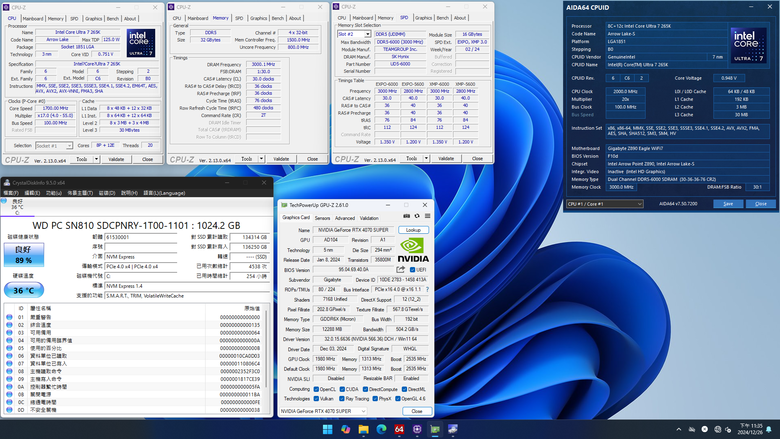Click Intel Core logo in CPU-Z CPU window

tap(141, 43)
